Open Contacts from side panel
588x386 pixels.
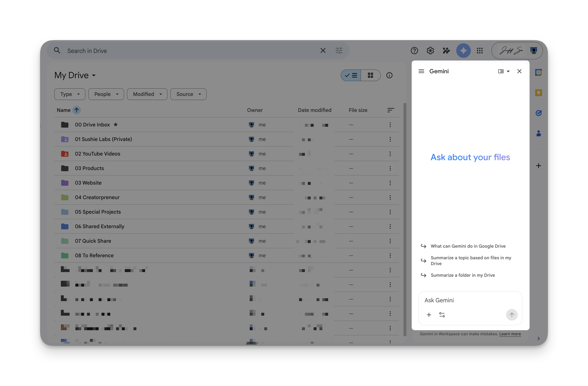tap(539, 133)
